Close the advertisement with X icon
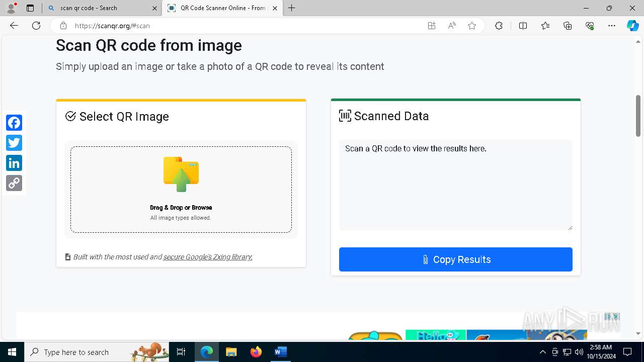This screenshot has width=644, height=362. pyautogui.click(x=616, y=316)
